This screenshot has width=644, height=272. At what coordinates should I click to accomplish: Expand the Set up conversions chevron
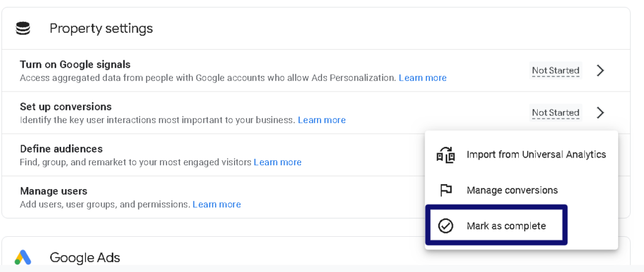tap(600, 112)
